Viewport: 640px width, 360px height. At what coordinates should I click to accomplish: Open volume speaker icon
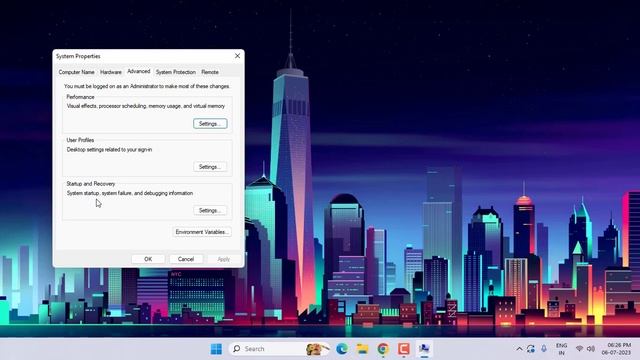pos(591,349)
